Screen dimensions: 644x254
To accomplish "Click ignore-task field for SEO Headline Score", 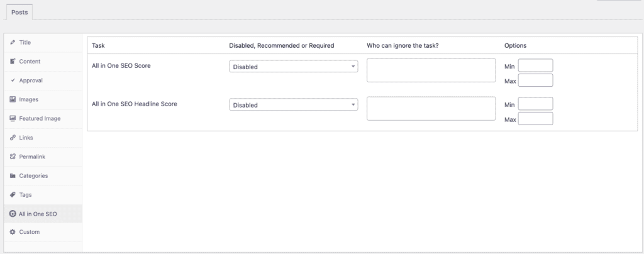I will coord(431,108).
